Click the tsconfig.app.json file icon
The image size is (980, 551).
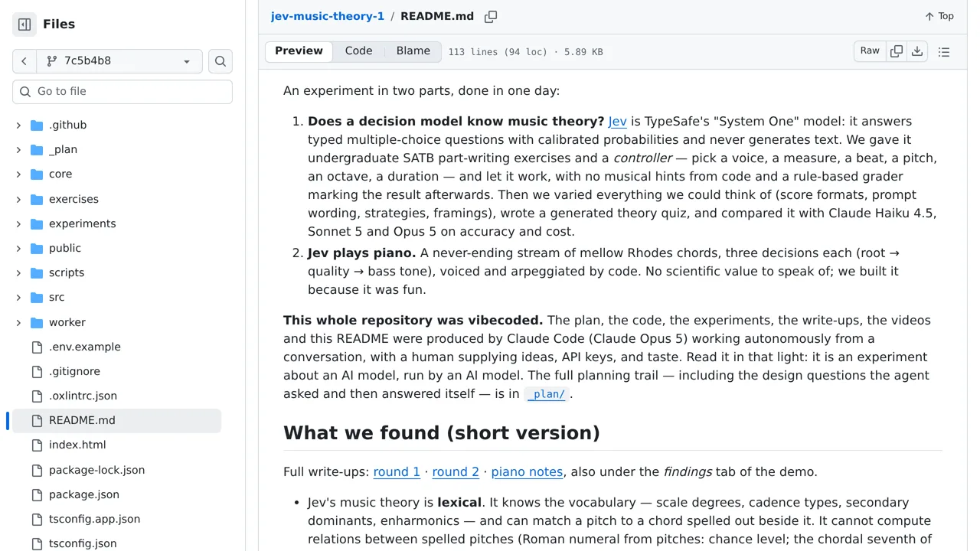click(x=37, y=519)
